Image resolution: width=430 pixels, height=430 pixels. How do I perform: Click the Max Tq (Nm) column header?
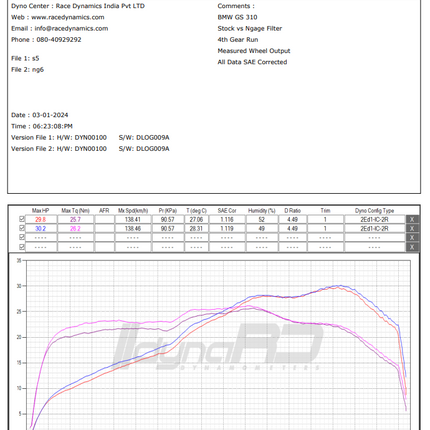tap(75, 211)
